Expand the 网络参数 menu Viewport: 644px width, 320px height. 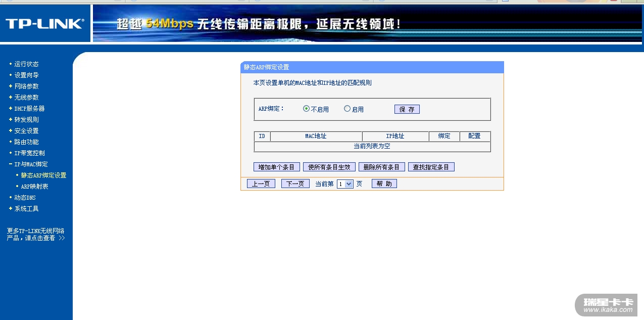pos(26,86)
